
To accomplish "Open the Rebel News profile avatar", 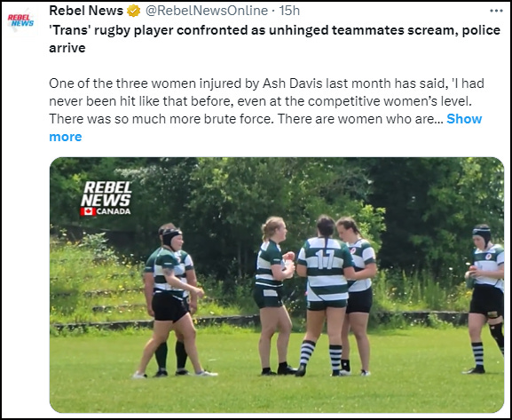I will [x=20, y=20].
